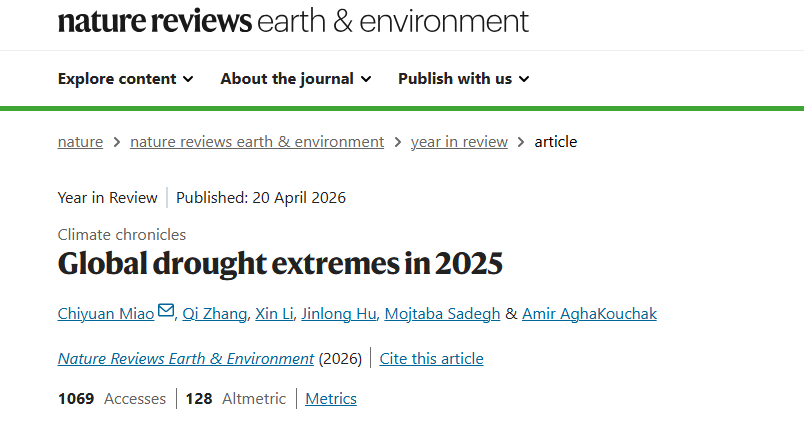Click author name Jinlong Hu
The width and height of the screenshot is (804, 434).
click(x=341, y=314)
